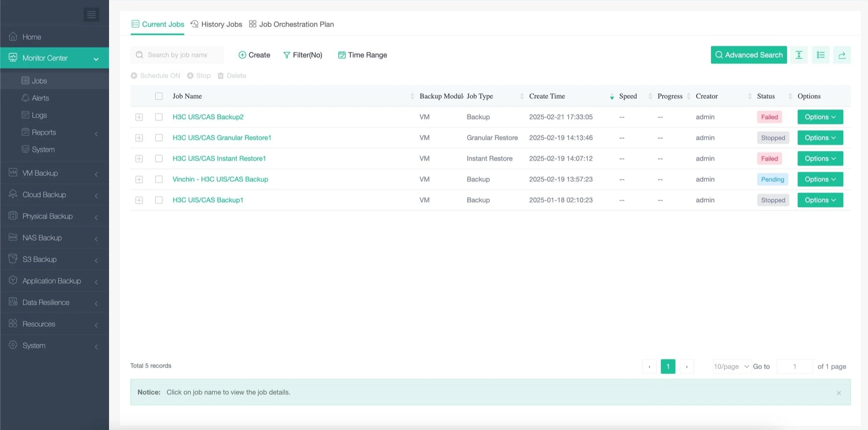868x430 pixels.
Task: Open Options dropdown for H3C UIS/CAS Backup1
Action: [x=820, y=200]
